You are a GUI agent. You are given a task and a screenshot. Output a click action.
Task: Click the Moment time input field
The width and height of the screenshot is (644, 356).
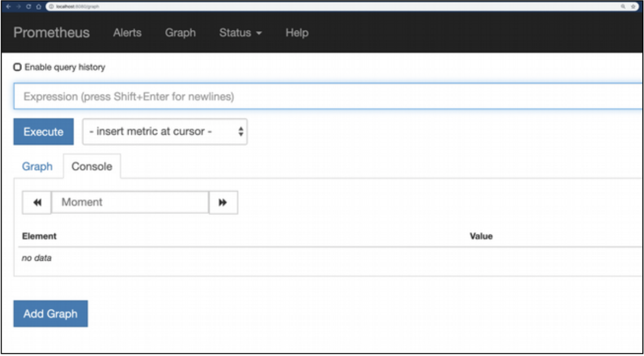tap(130, 202)
